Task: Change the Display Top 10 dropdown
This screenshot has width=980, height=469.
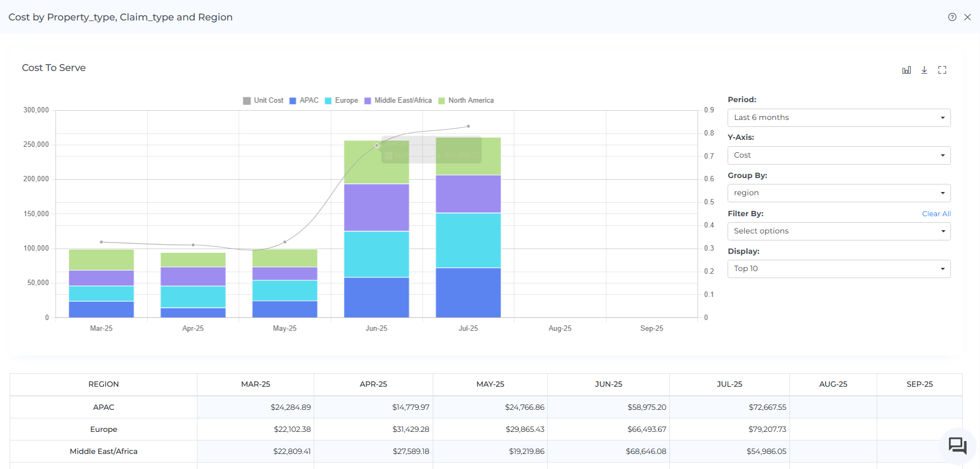Action: tap(838, 269)
